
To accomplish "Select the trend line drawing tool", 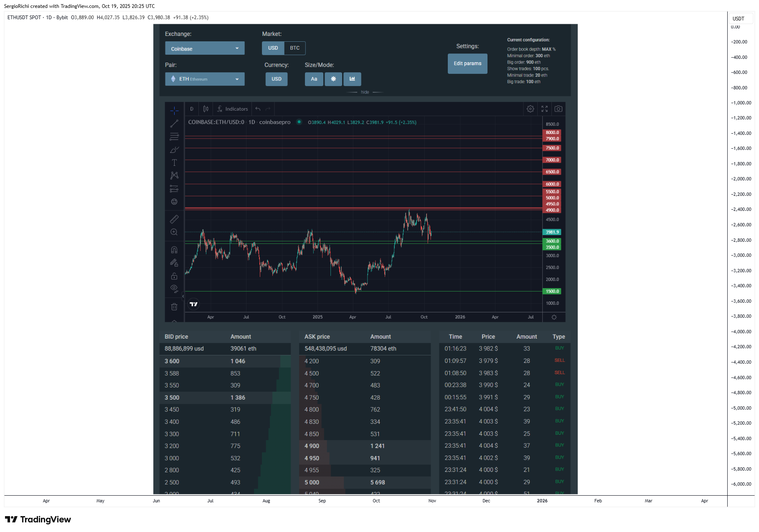I will click(x=174, y=124).
